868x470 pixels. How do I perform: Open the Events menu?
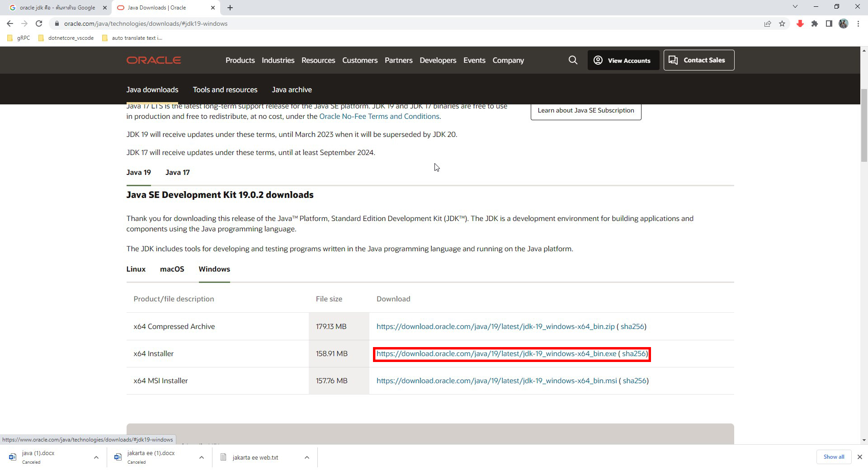point(474,60)
